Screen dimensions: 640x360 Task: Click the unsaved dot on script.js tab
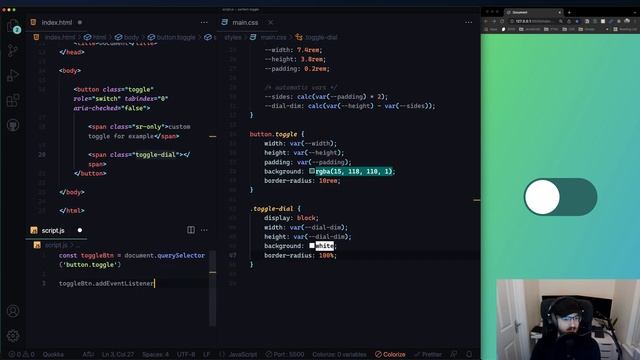click(x=80, y=230)
